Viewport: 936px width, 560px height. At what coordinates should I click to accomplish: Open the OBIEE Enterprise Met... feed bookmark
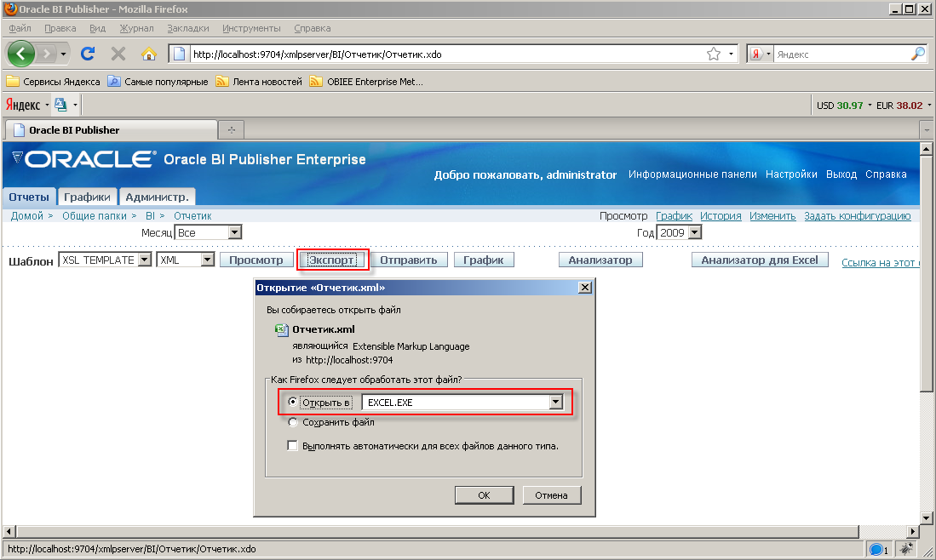(366, 82)
